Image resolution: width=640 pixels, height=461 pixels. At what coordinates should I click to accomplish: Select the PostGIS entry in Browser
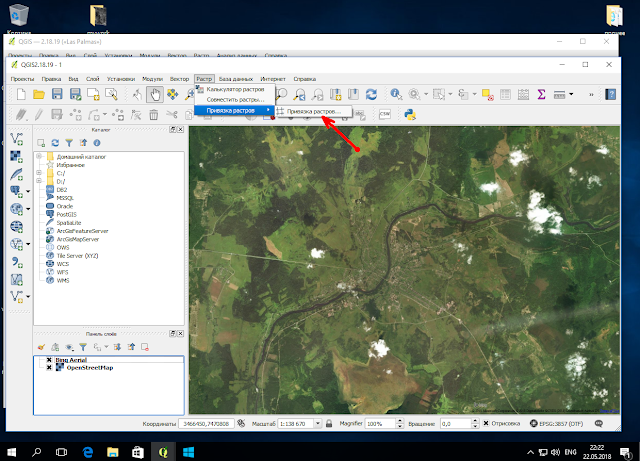coord(66,214)
